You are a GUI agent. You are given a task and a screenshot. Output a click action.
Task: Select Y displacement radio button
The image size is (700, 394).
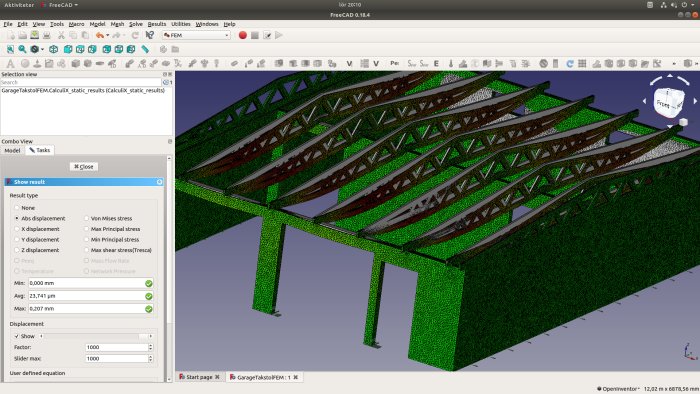click(17, 240)
